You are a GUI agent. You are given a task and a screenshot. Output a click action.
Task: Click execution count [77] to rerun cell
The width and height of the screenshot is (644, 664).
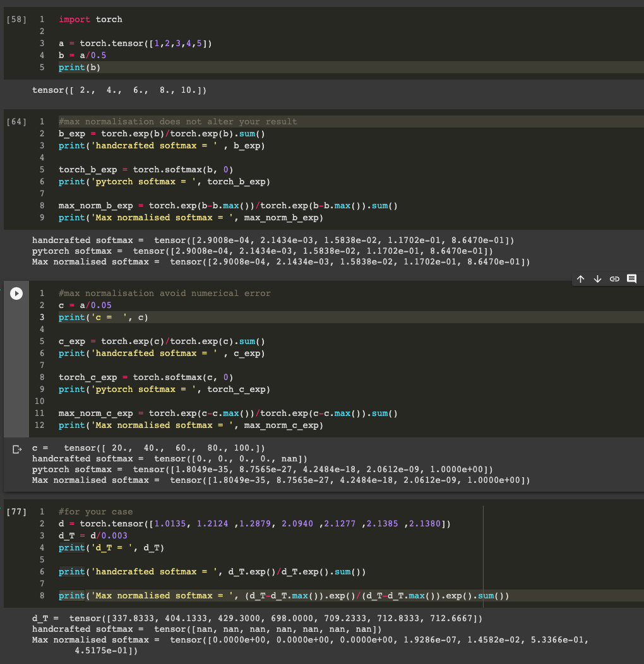point(16,512)
